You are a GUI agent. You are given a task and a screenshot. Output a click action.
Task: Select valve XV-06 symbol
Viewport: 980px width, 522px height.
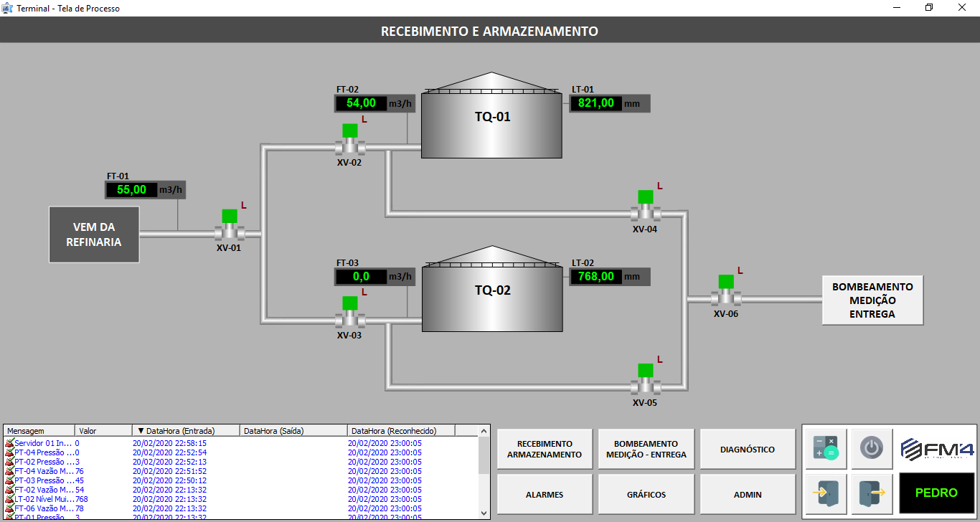tap(726, 292)
